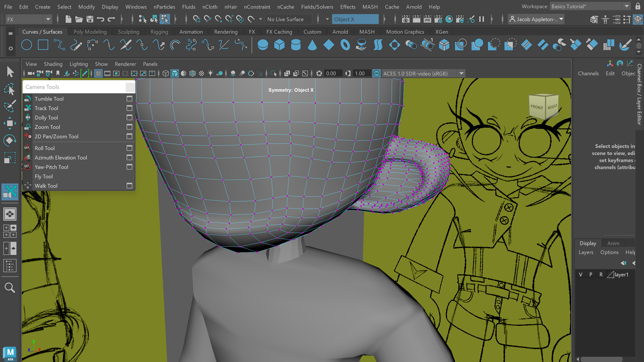Select the Pencil Curve tool icon

[76, 45]
